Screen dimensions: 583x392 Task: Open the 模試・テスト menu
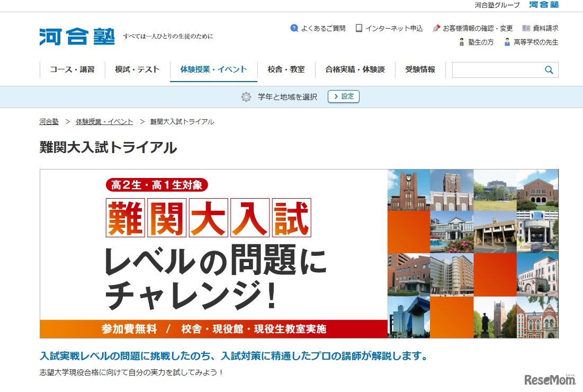137,69
